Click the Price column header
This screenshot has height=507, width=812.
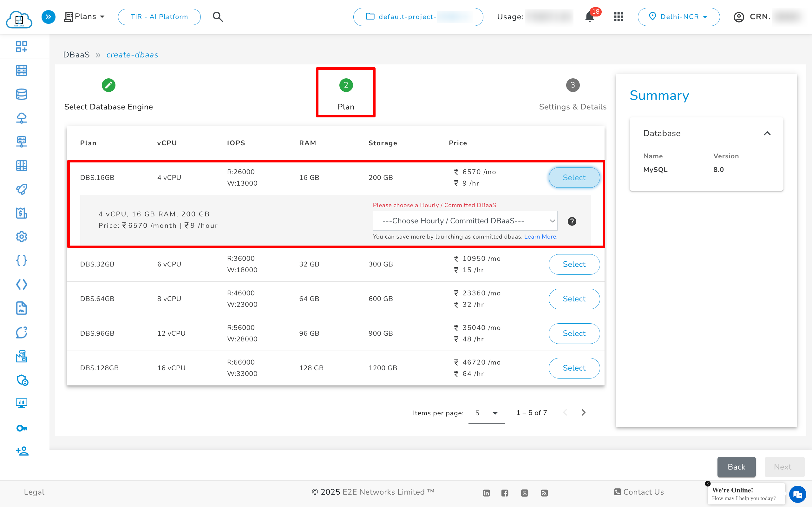point(458,143)
